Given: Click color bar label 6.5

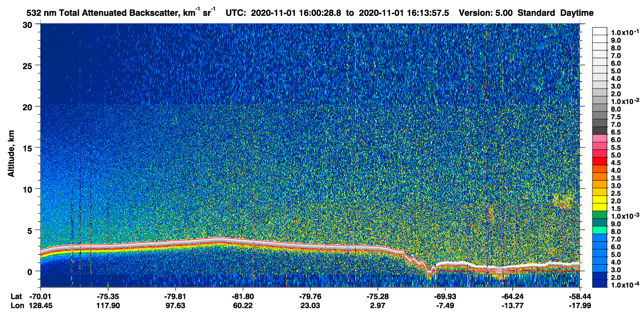Looking at the screenshot, I should tap(616, 132).
